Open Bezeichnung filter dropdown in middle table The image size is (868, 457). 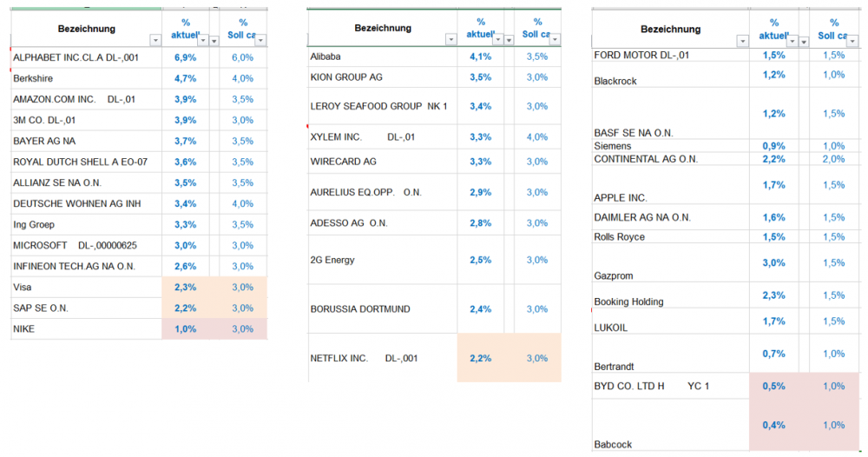(x=450, y=40)
